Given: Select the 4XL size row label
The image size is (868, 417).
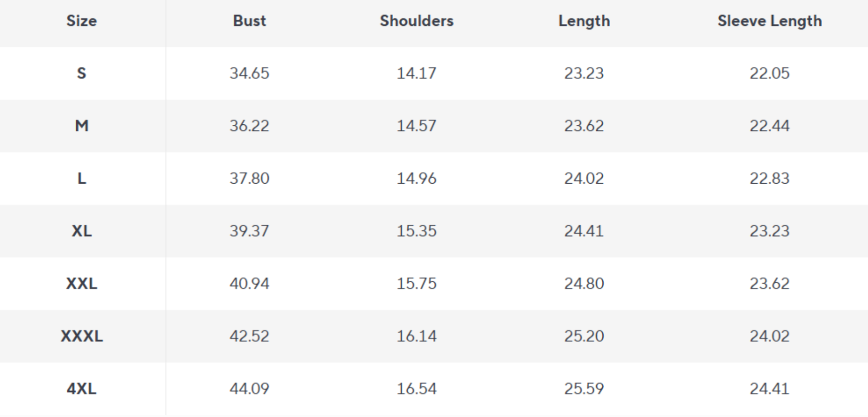Looking at the screenshot, I should 82,389.
